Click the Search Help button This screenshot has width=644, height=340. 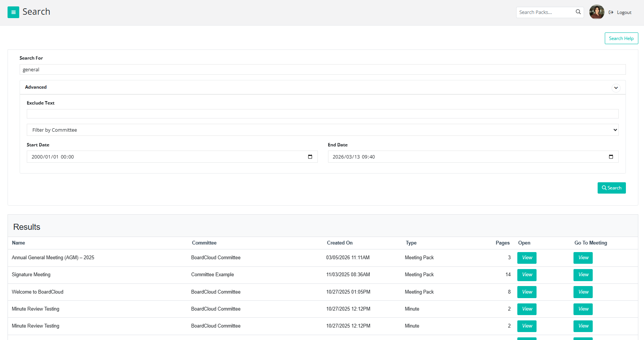[621, 38]
